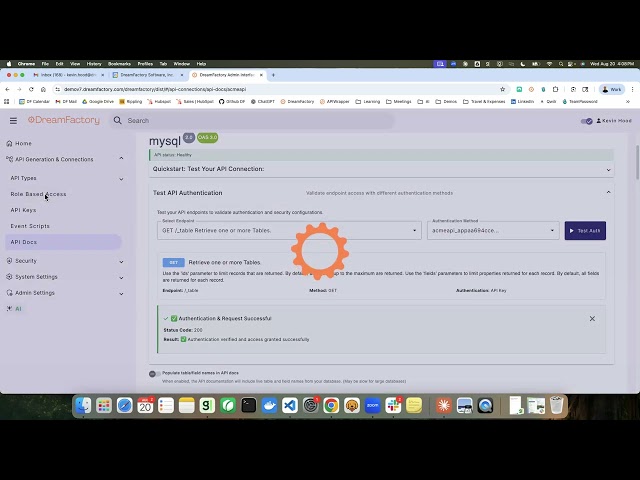The width and height of the screenshot is (640, 480).
Task: Open the Learning bookmarks folder
Action: point(367,102)
